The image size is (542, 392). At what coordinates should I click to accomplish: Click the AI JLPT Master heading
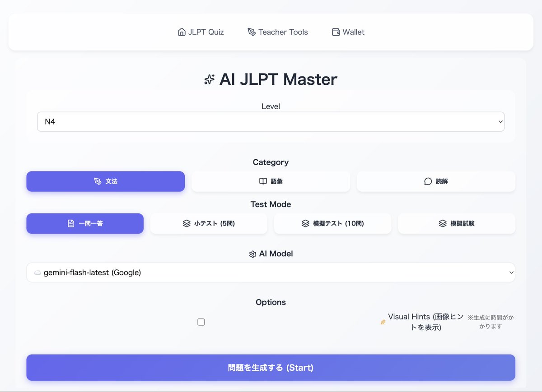[278, 79]
